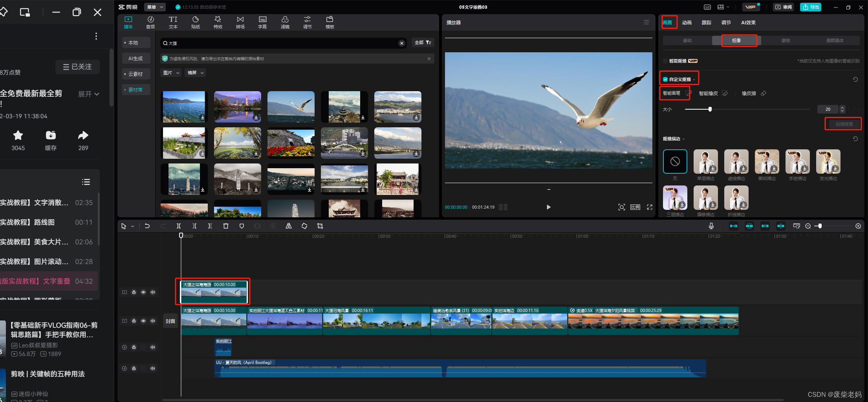
Task: Click the undo arrow in the timeline toolbar
Action: pyautogui.click(x=147, y=226)
